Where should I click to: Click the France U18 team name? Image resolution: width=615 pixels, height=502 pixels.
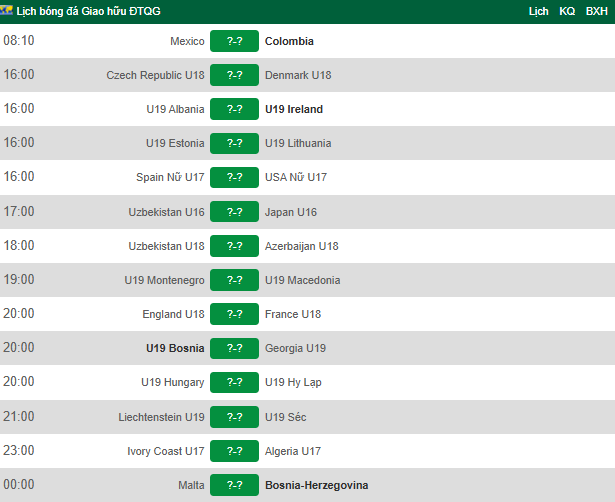point(293,314)
